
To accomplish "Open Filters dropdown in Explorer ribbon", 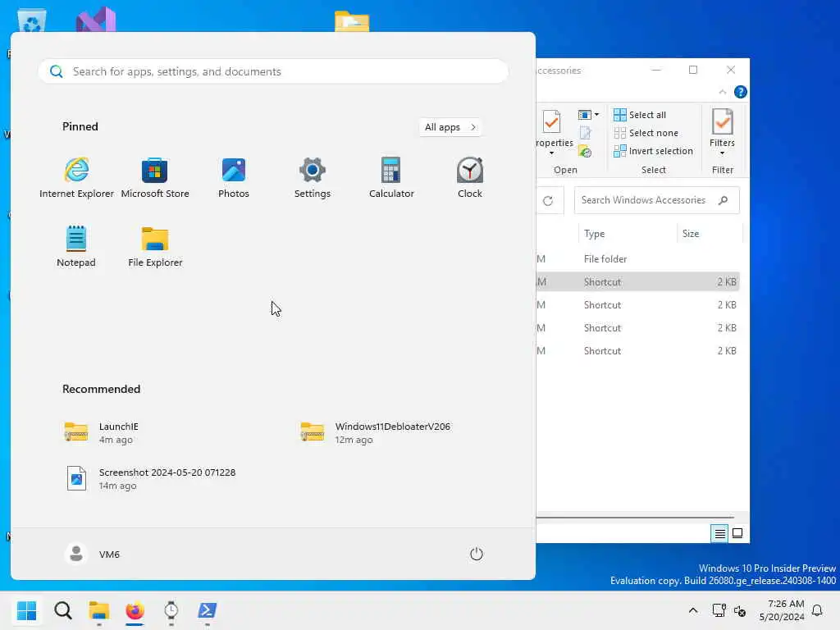I will tap(722, 132).
